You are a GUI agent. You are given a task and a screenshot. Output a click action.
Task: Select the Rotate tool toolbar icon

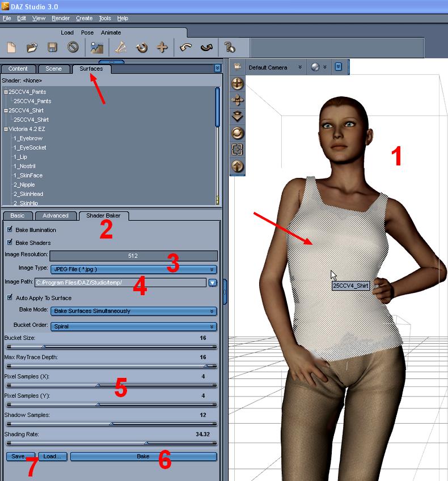[142, 48]
